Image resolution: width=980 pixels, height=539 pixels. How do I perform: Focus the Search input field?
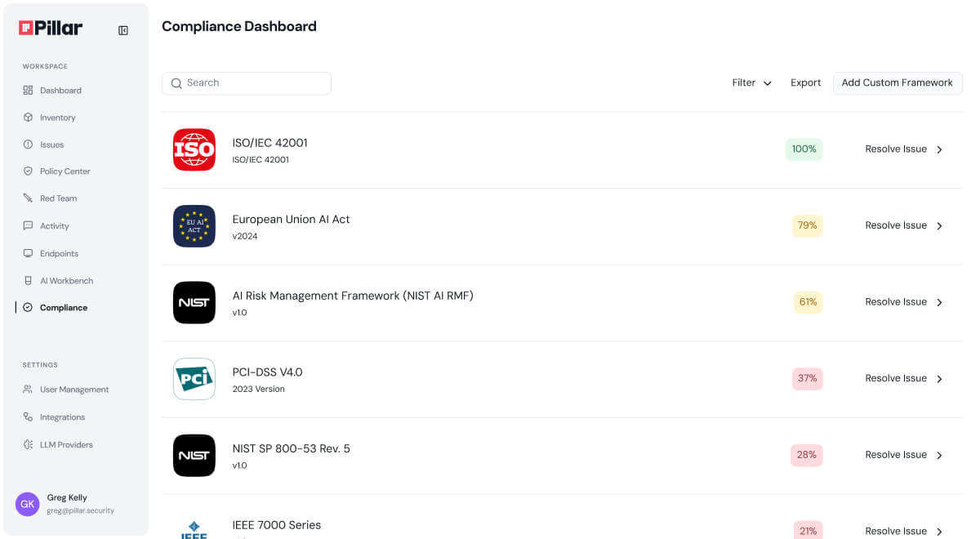[x=247, y=83]
